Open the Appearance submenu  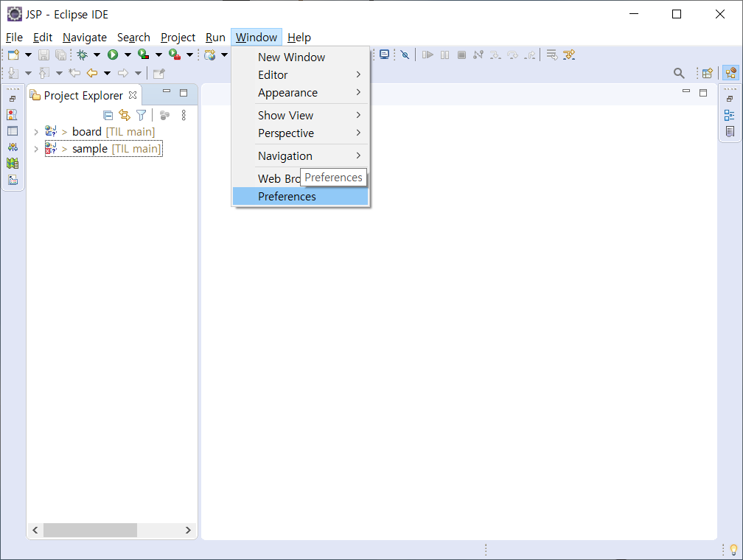click(301, 93)
